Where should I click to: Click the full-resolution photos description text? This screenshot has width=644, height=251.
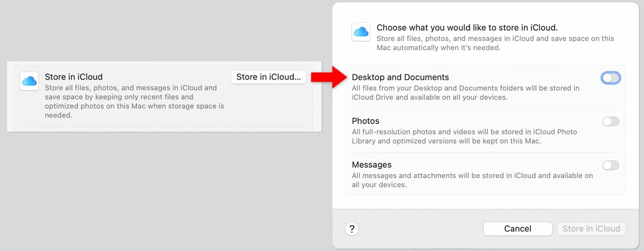[465, 137]
